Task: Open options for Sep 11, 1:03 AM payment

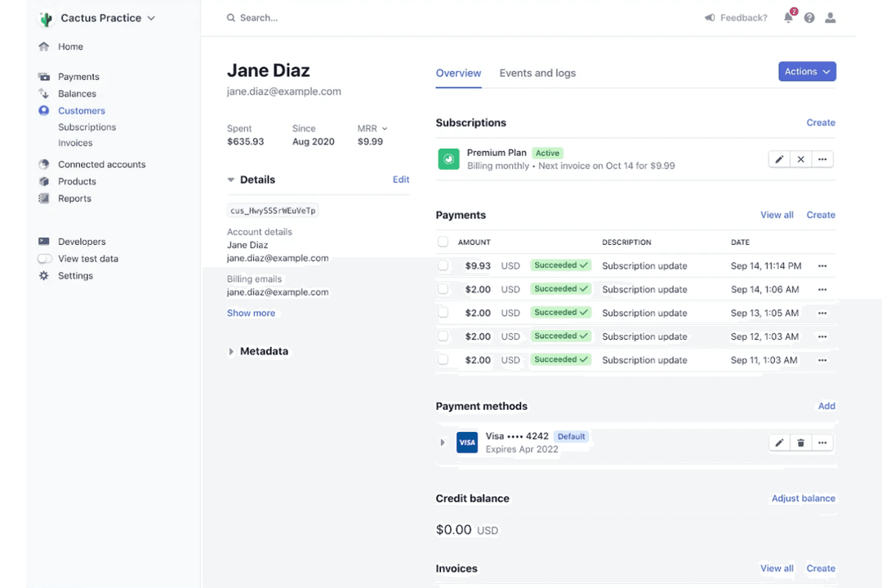Action: tap(822, 360)
